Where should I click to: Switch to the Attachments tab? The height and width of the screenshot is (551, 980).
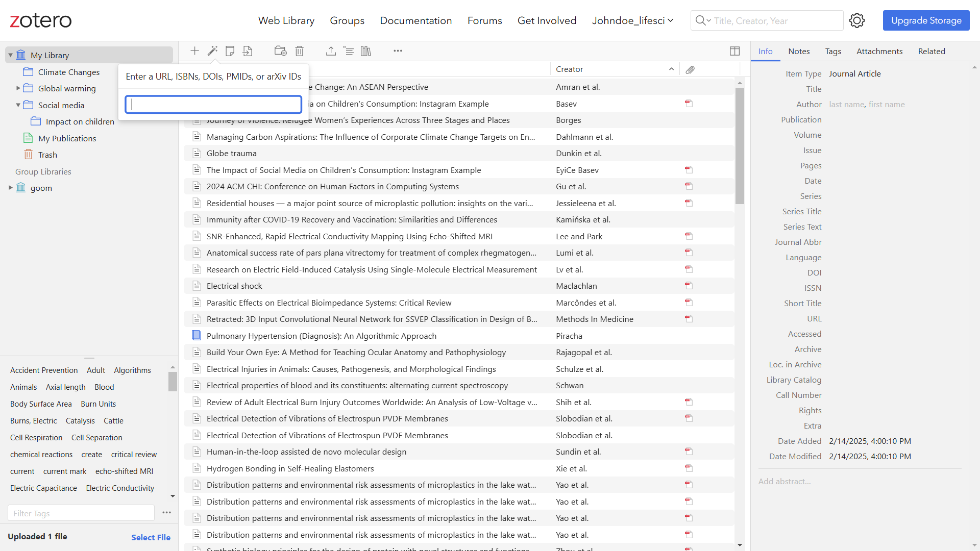pos(879,51)
